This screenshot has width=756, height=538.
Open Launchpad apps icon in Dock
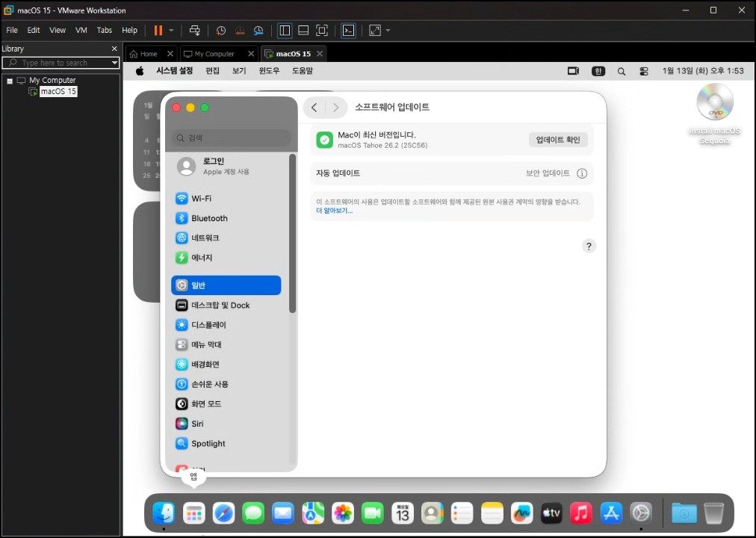193,513
